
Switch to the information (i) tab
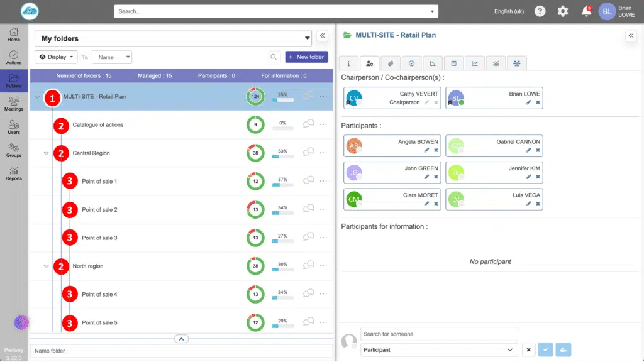point(348,63)
